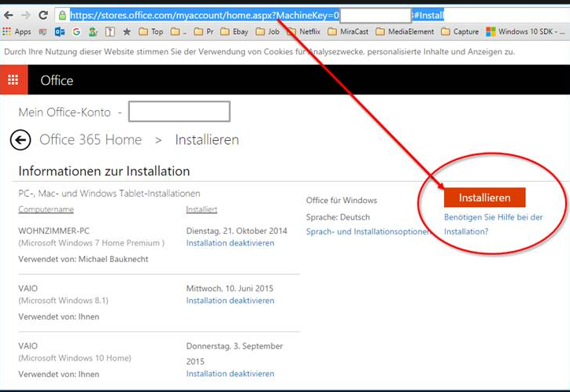Viewport: 570px width, 392px height.
Task: Open the Ebay bookmarks folder
Action: pos(235,31)
